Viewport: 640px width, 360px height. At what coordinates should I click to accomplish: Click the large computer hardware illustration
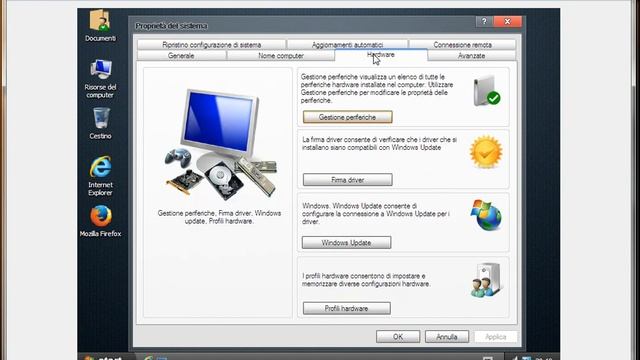[221, 144]
